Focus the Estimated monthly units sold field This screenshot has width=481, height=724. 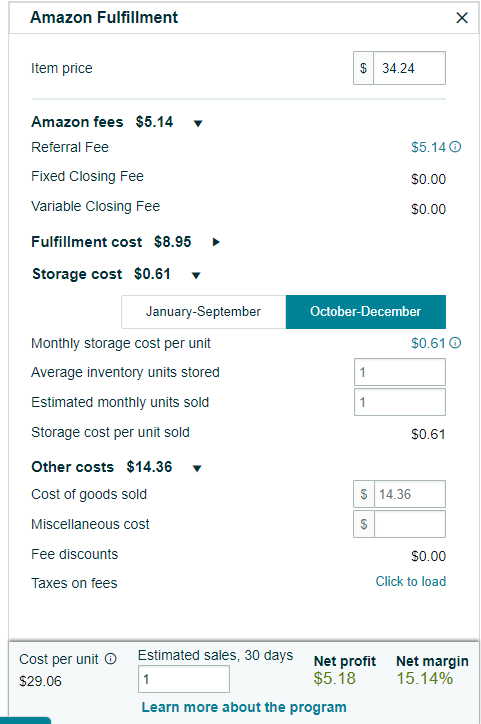[x=400, y=402]
